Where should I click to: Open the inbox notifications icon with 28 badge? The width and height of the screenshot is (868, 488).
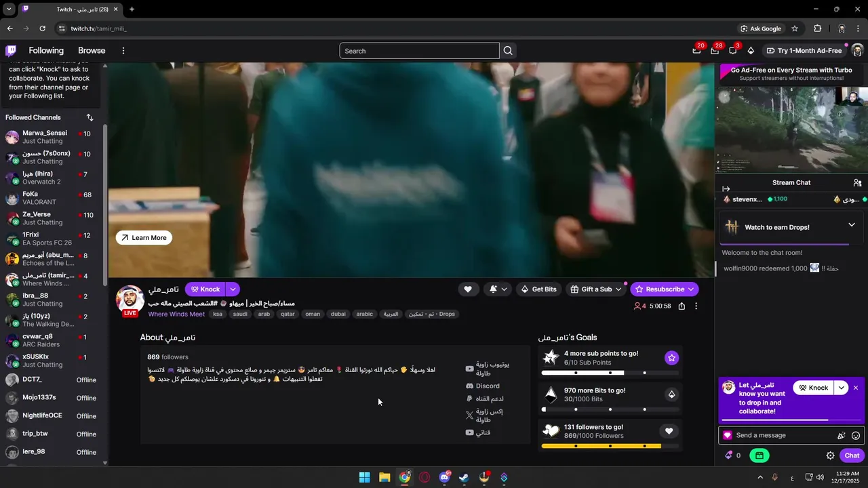tap(715, 51)
